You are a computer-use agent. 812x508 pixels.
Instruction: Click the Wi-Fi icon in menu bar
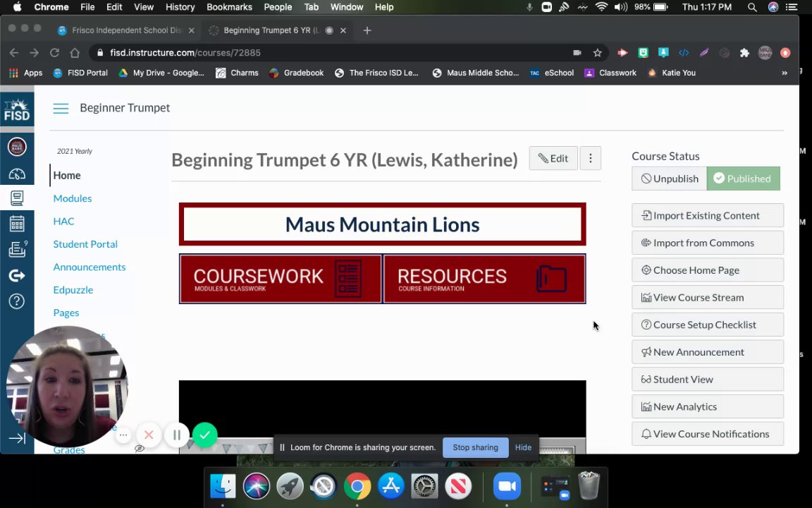601,7
